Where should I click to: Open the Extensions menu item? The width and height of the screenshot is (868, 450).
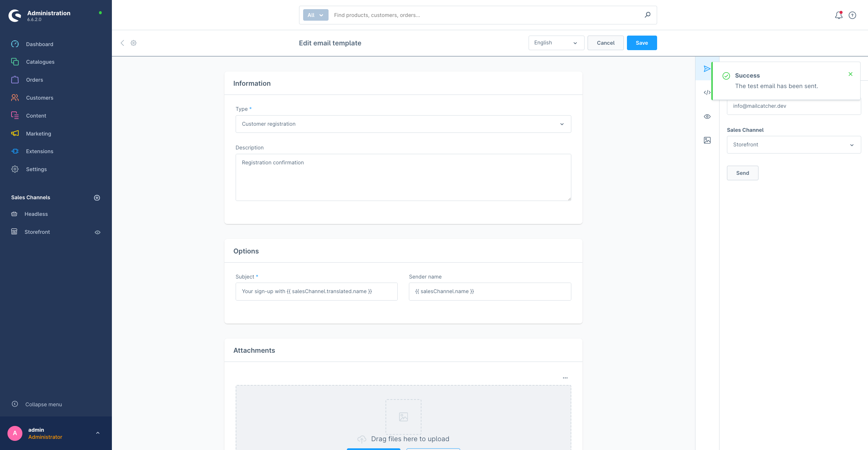tap(40, 151)
